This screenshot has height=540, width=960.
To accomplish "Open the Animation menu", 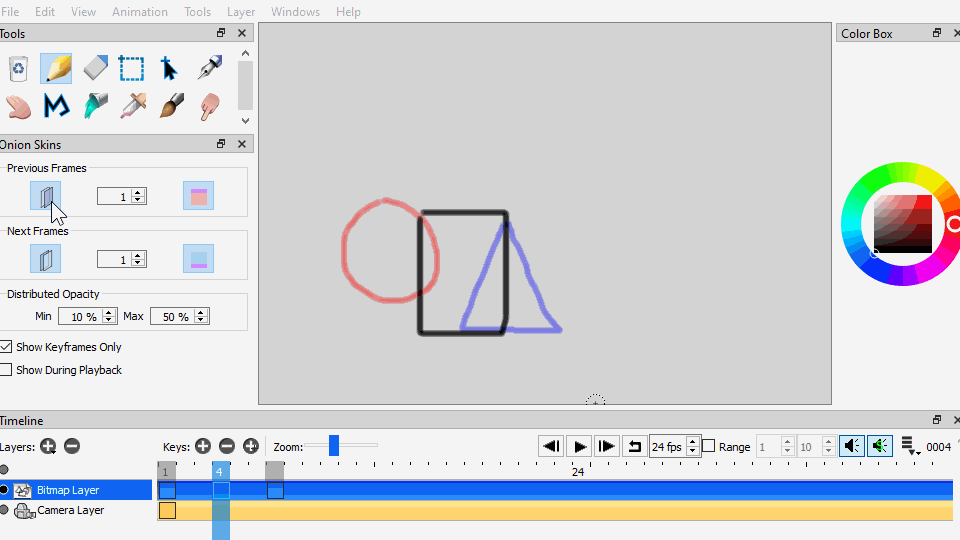I will click(140, 12).
